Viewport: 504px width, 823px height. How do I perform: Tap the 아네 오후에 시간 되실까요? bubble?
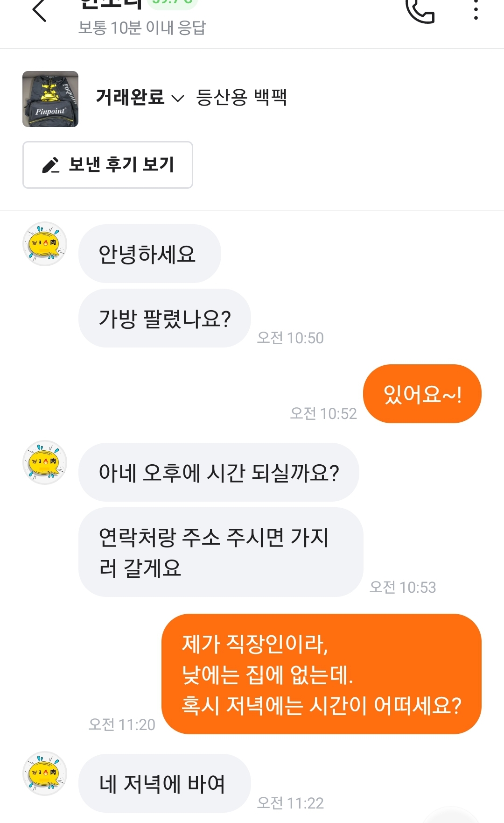(218, 472)
